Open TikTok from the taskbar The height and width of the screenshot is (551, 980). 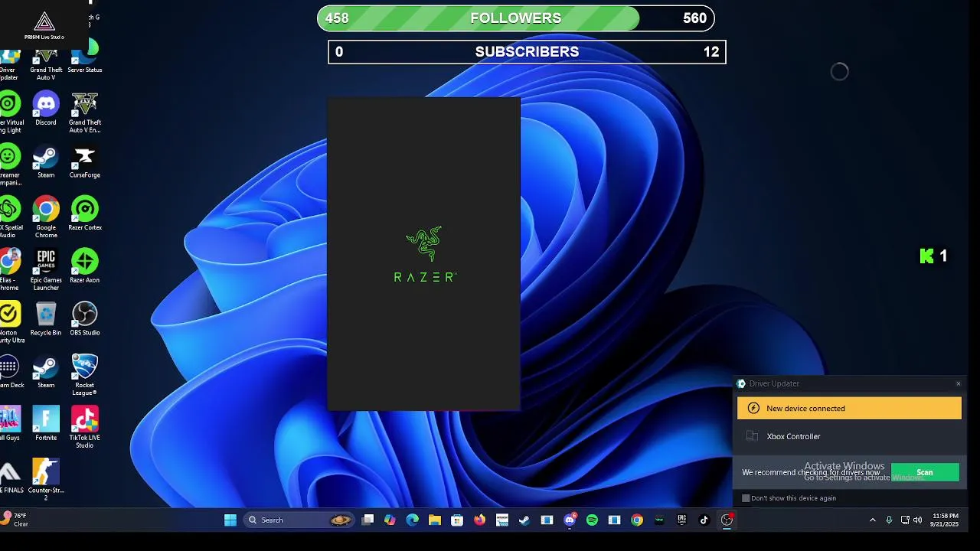pos(704,520)
